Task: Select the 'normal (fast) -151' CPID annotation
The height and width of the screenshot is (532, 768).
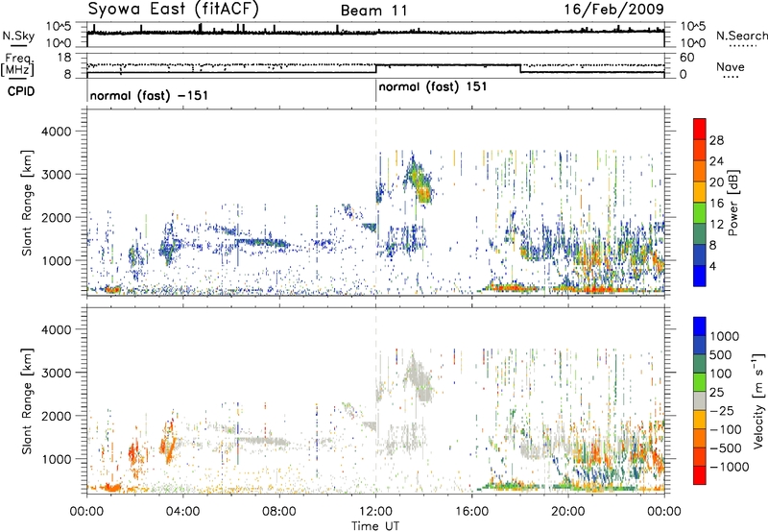Action: pos(149,95)
